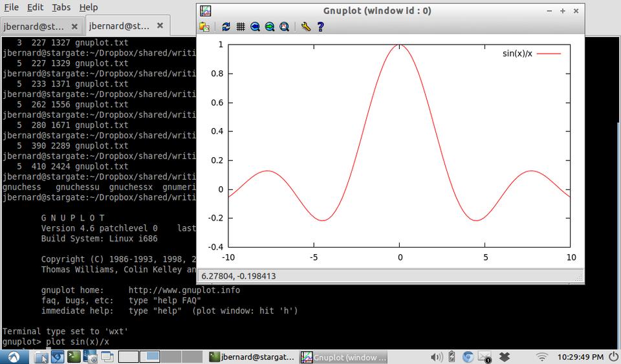Open the volume control in system tray
621x364 pixels.
[x=437, y=357]
